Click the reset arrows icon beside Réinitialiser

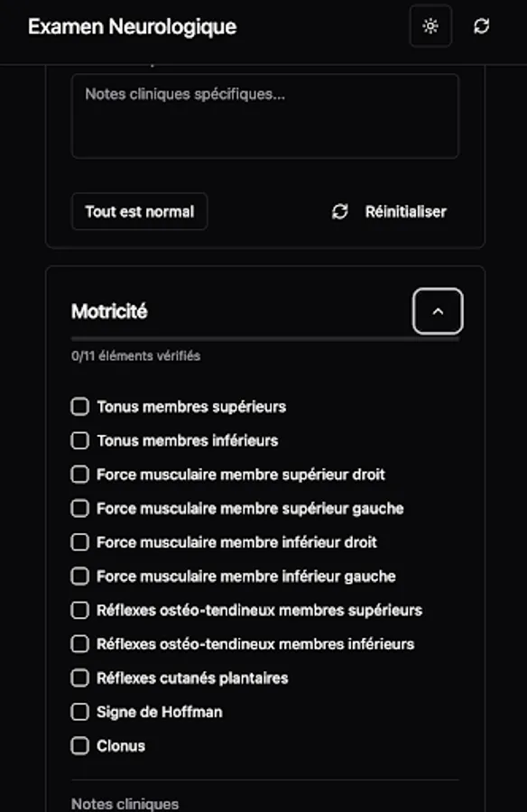click(x=338, y=211)
